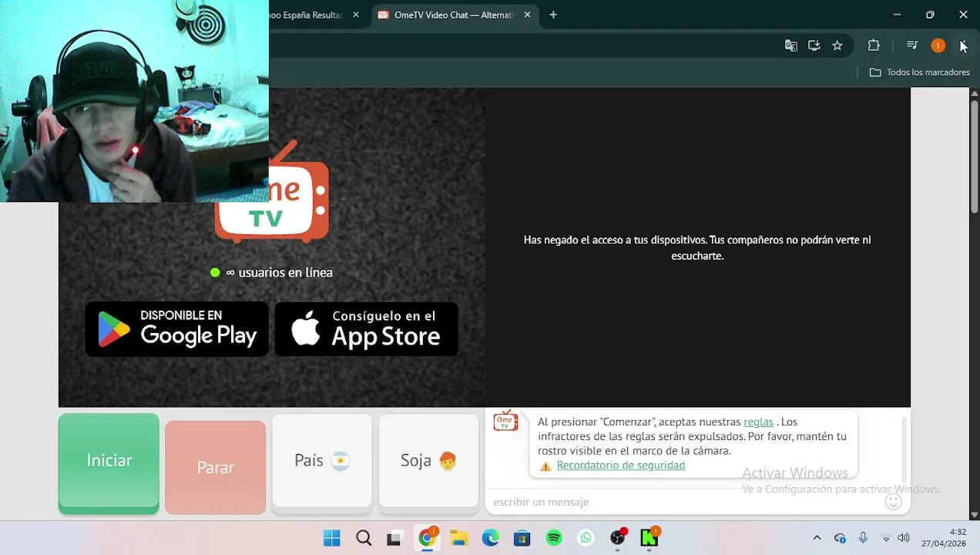Open the clock and date panel
The width and height of the screenshot is (980, 555).
tap(943, 538)
